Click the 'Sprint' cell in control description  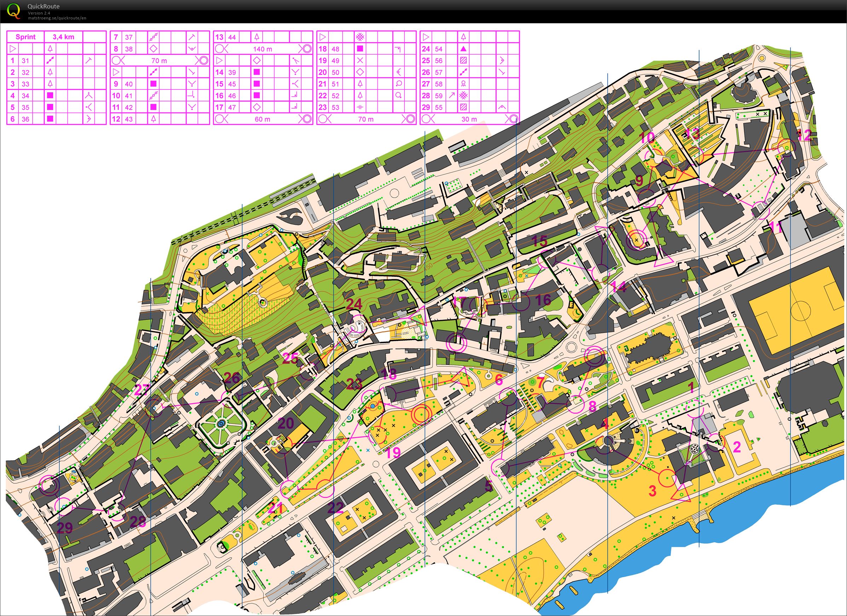(25, 37)
